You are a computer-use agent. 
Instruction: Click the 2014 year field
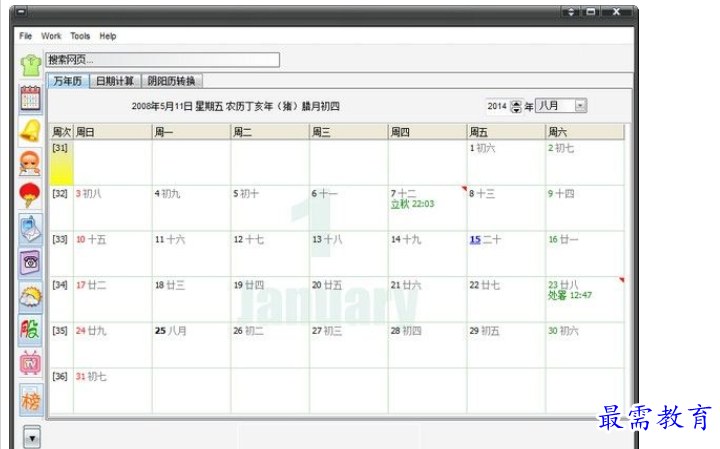pos(497,106)
